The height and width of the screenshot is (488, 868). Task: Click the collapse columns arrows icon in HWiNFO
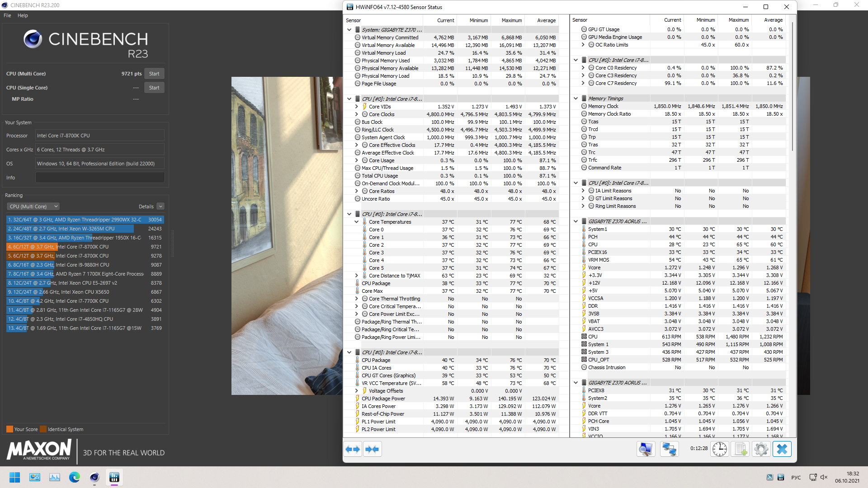pos(372,449)
